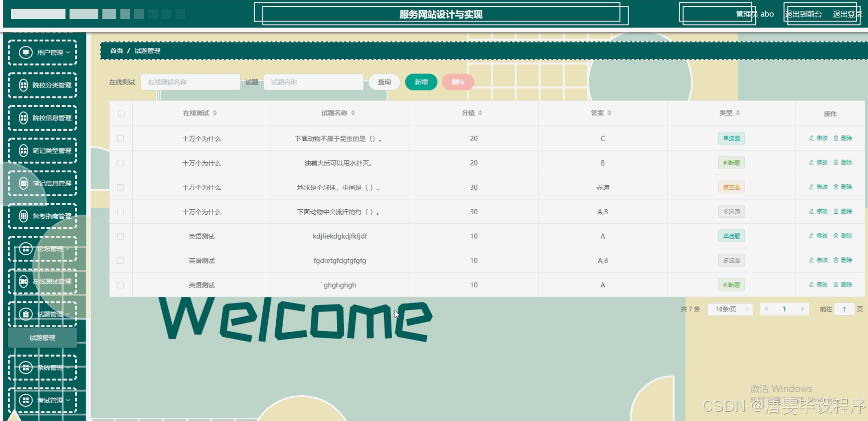The width and height of the screenshot is (868, 421).
Task: Expand the 用户管理 menu chevron
Action: 68,52
